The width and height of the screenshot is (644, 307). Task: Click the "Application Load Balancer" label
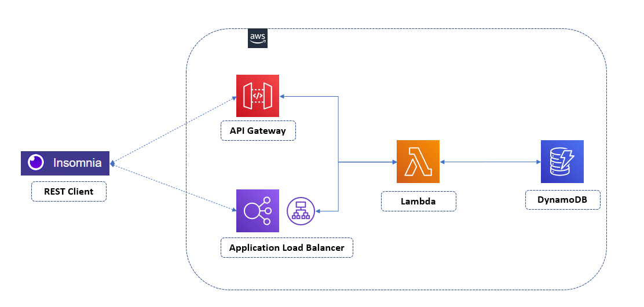(287, 248)
